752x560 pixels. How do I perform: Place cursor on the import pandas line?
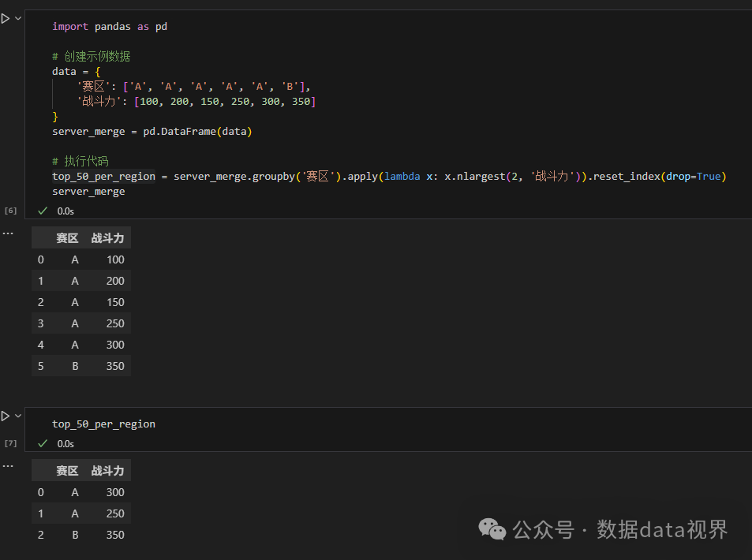tap(107, 26)
